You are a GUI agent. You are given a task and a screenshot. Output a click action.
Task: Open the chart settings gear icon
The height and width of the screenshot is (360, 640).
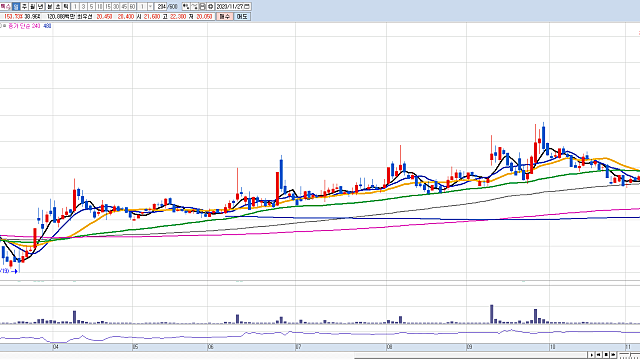(x=211, y=7)
